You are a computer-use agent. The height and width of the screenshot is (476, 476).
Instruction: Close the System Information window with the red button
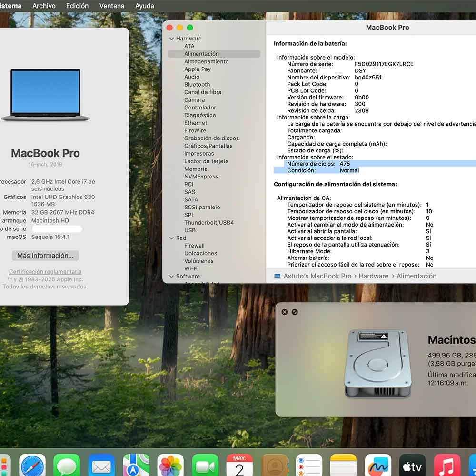170,28
